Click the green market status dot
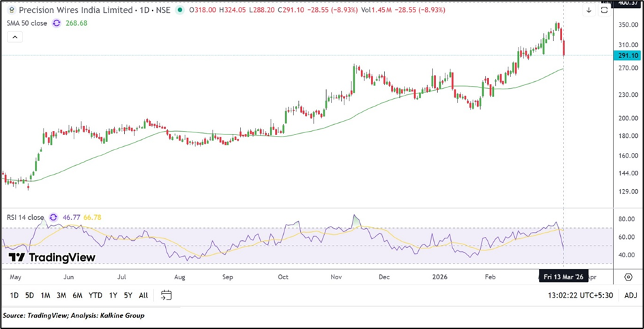The width and height of the screenshot is (644, 329). coord(179,10)
